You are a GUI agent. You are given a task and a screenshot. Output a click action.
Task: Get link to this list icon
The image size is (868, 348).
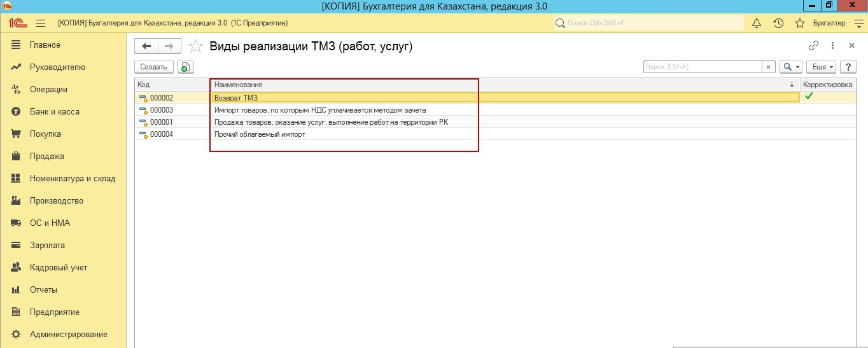tap(813, 46)
